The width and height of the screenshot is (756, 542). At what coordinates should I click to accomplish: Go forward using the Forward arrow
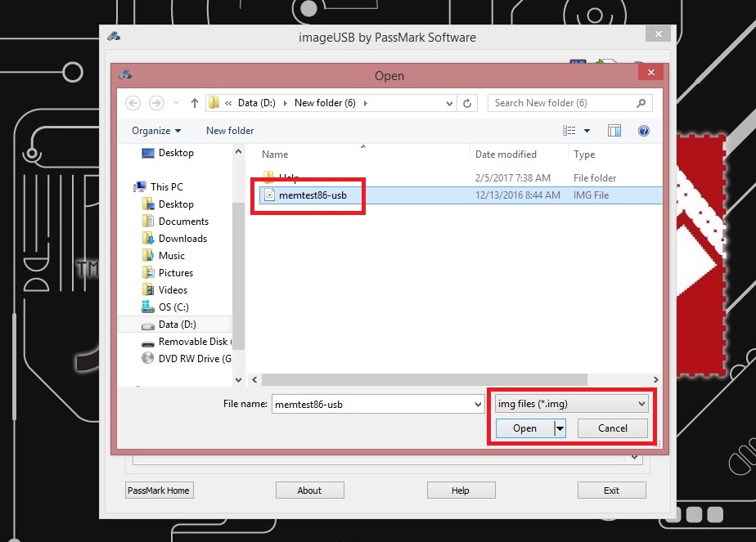click(x=156, y=103)
